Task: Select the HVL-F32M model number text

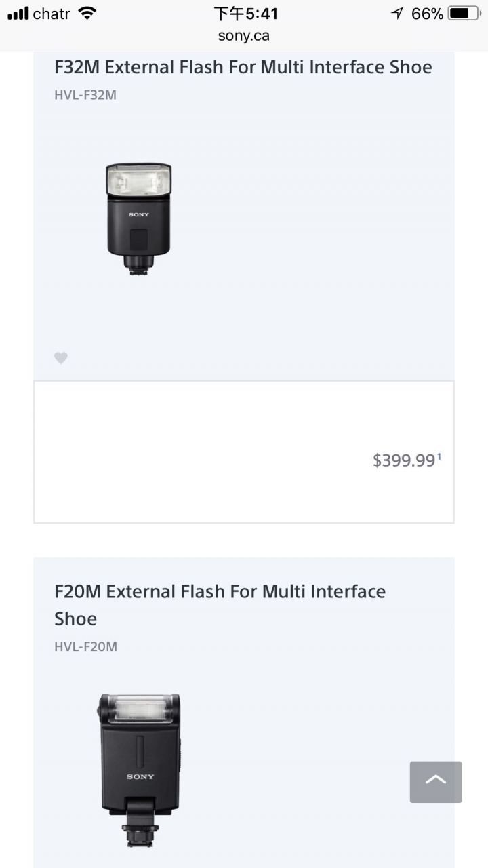Action: (x=85, y=95)
